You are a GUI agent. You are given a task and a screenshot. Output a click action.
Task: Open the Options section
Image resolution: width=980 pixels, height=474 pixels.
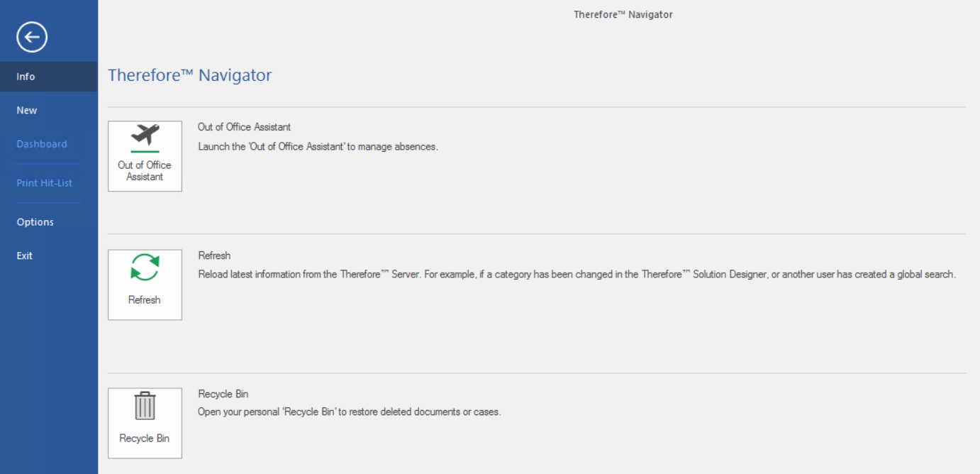35,221
